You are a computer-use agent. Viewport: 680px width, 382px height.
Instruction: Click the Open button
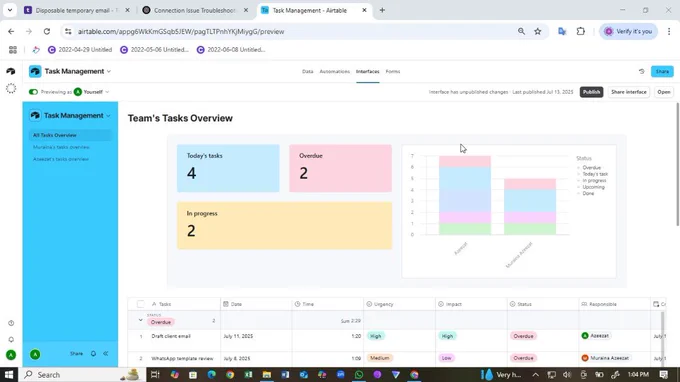(664, 92)
